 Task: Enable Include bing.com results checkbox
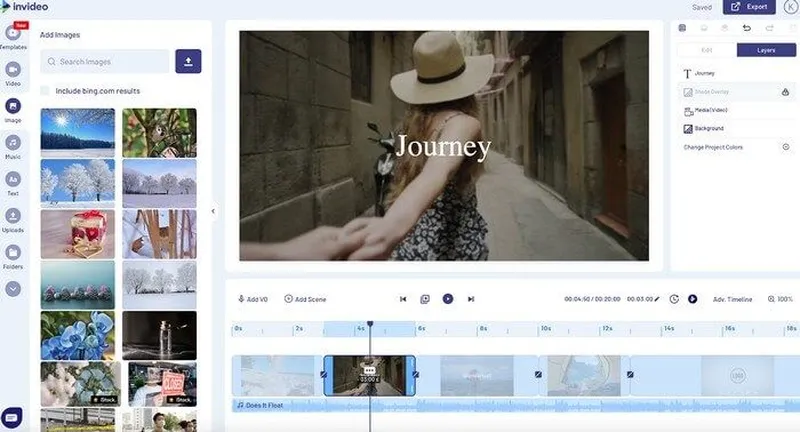point(45,91)
